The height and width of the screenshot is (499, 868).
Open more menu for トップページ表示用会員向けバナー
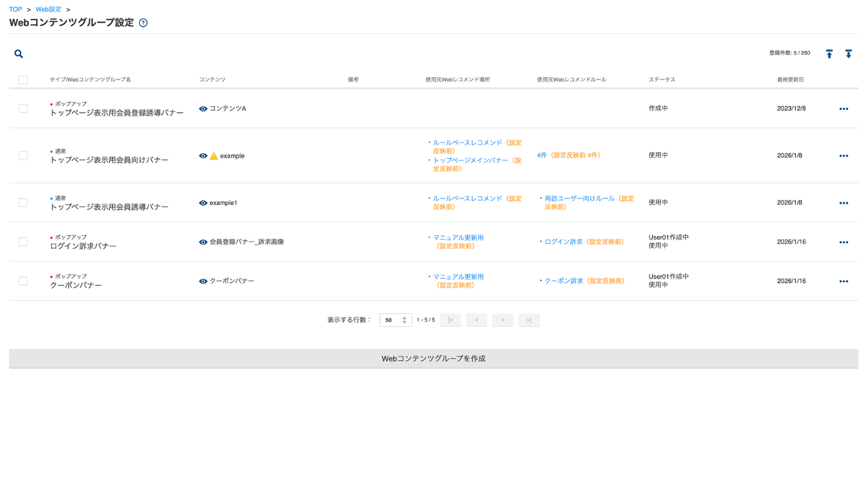(843, 156)
